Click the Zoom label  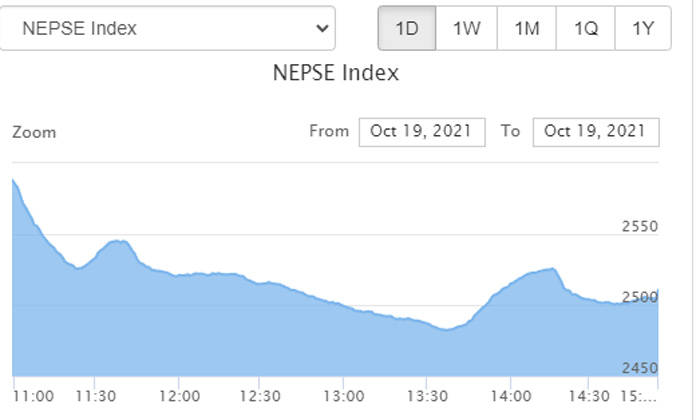coord(34,132)
